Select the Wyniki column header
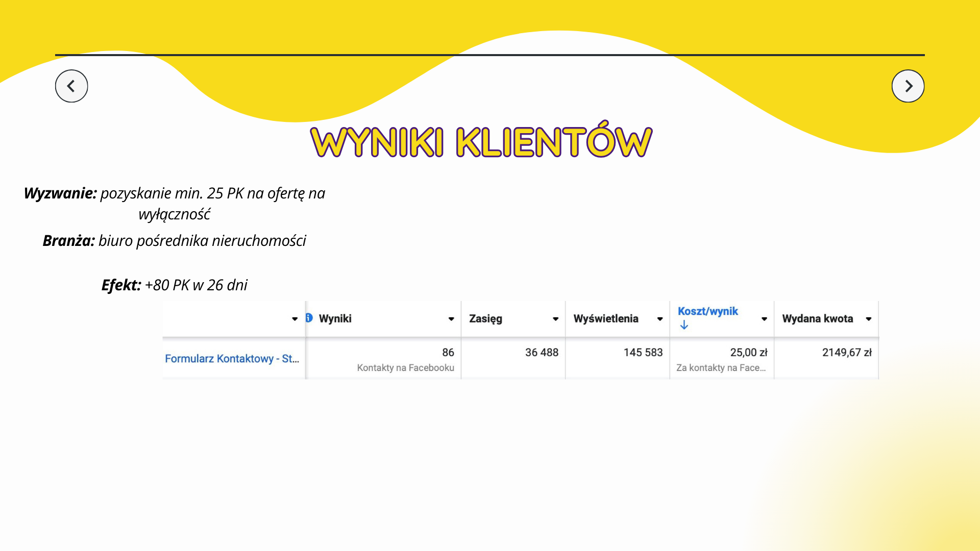Viewport: 980px width, 551px height. pos(335,318)
